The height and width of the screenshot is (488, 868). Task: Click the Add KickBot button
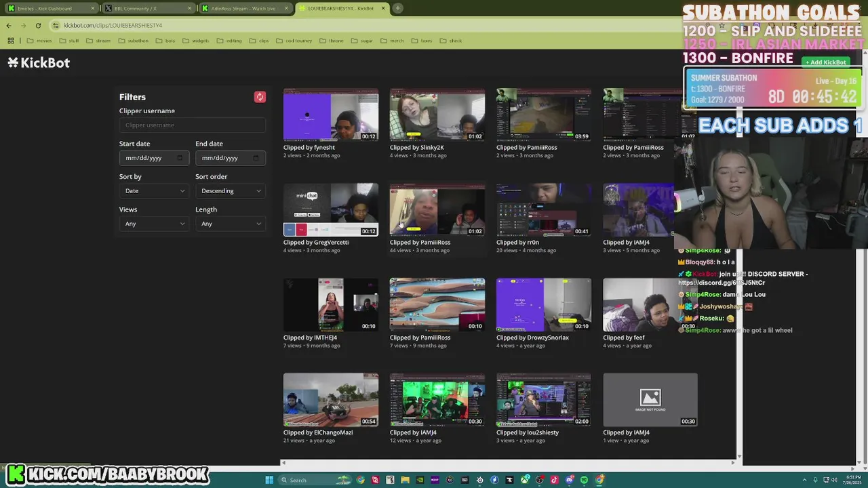(825, 62)
